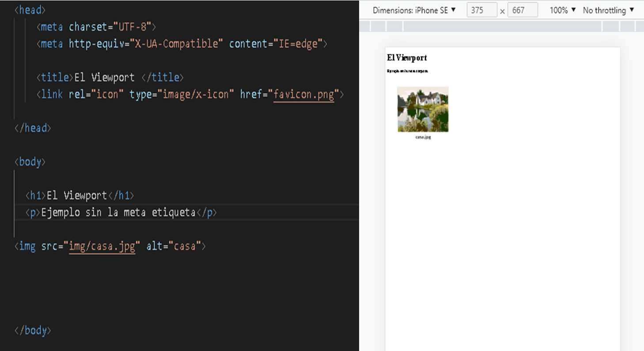Click the El Viewport heading in preview
Image resolution: width=644 pixels, height=351 pixels.
tap(407, 58)
